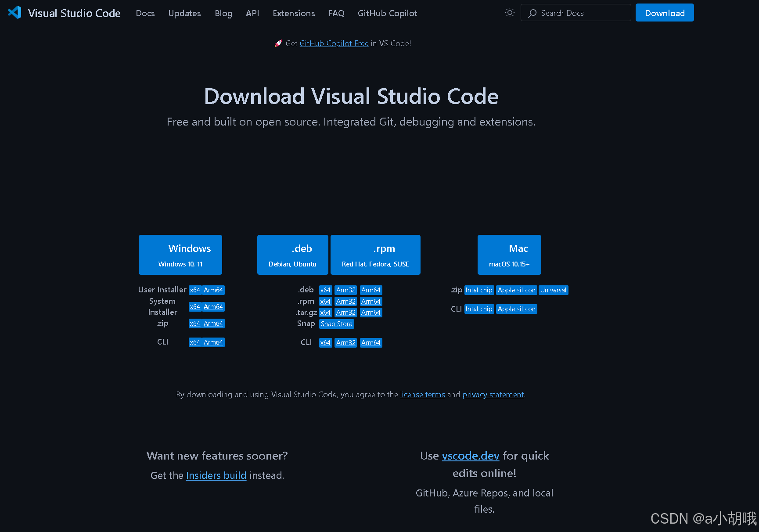Open the FAQ navigation item
The image size is (759, 532).
(x=336, y=13)
